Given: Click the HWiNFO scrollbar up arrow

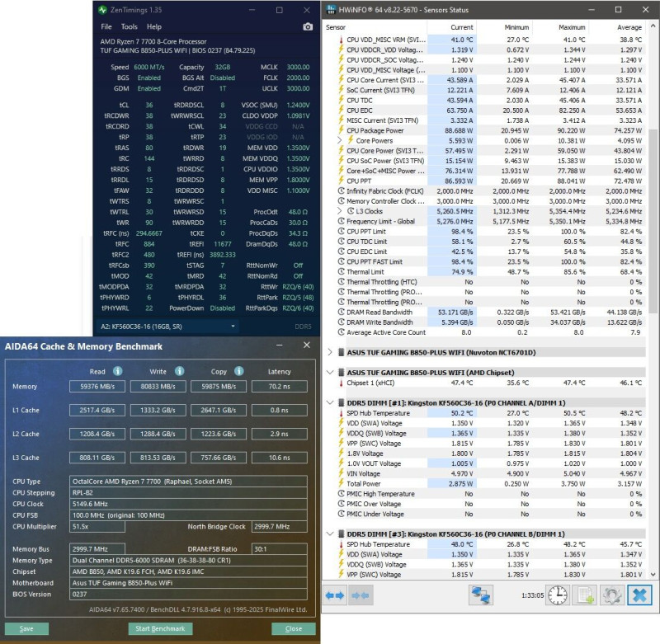Looking at the screenshot, I should click(653, 26).
